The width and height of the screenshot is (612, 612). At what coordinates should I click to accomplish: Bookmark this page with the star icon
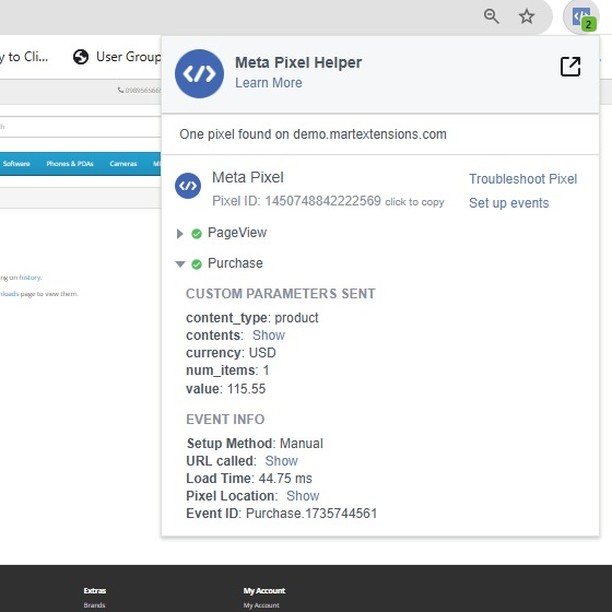tap(527, 16)
